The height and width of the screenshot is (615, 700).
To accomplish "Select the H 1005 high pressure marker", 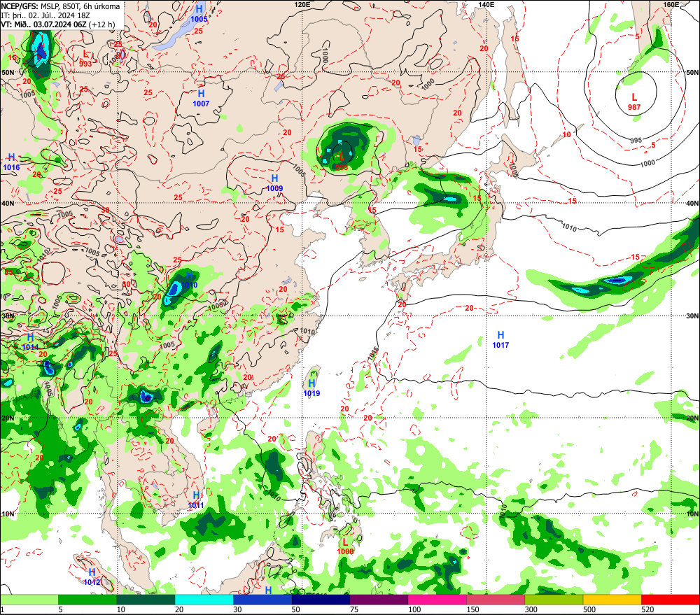I will click(x=199, y=14).
